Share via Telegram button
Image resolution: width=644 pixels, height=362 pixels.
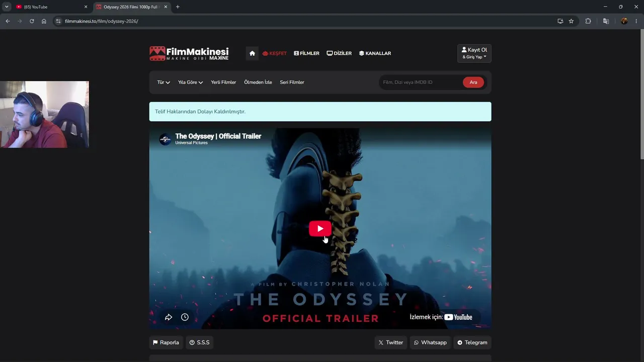tap(472, 342)
